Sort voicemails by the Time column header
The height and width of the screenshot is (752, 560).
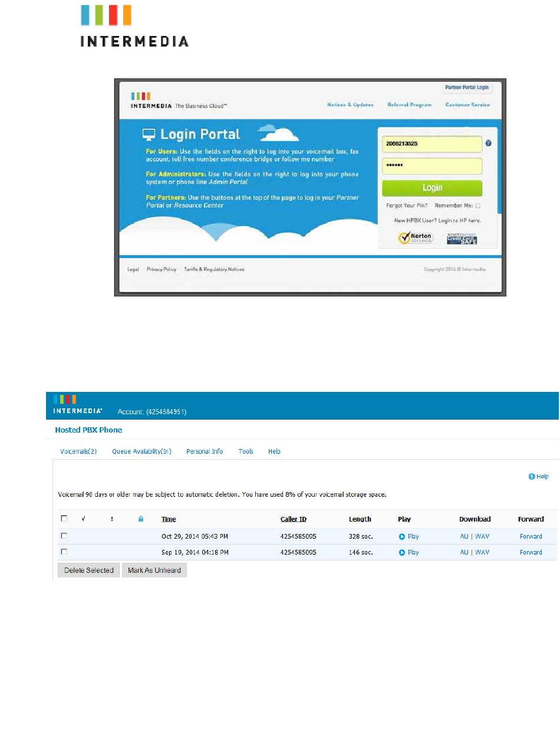(169, 519)
